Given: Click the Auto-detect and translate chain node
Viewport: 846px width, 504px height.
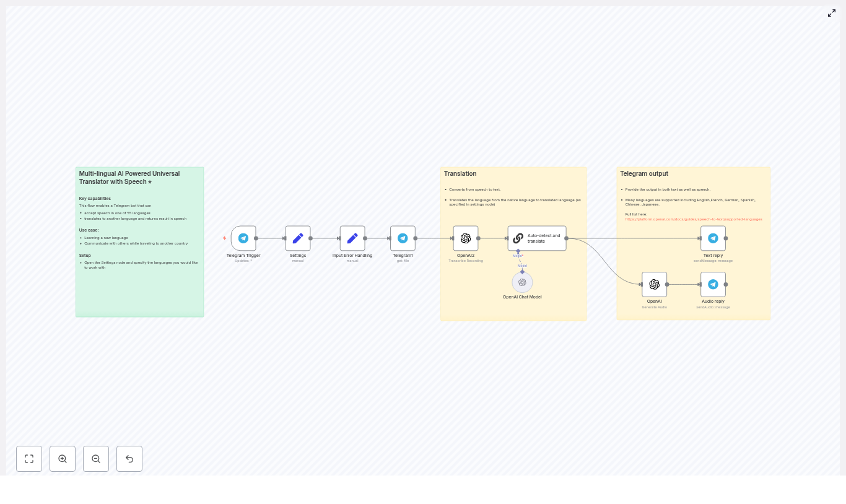Looking at the screenshot, I should (536, 238).
